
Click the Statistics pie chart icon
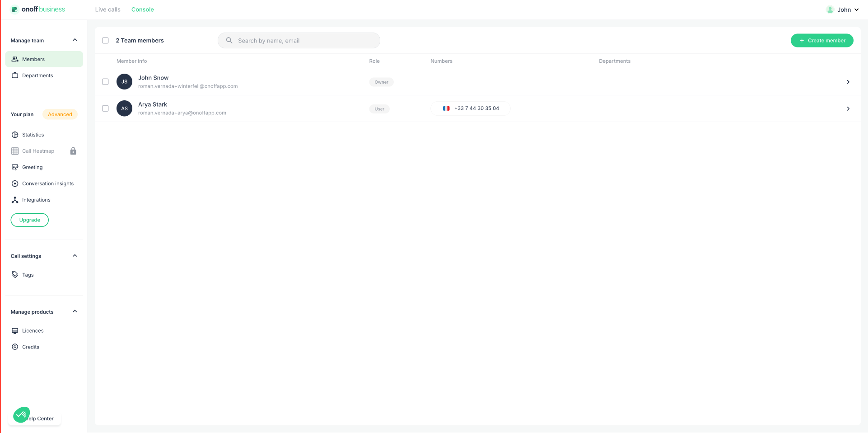click(x=15, y=135)
